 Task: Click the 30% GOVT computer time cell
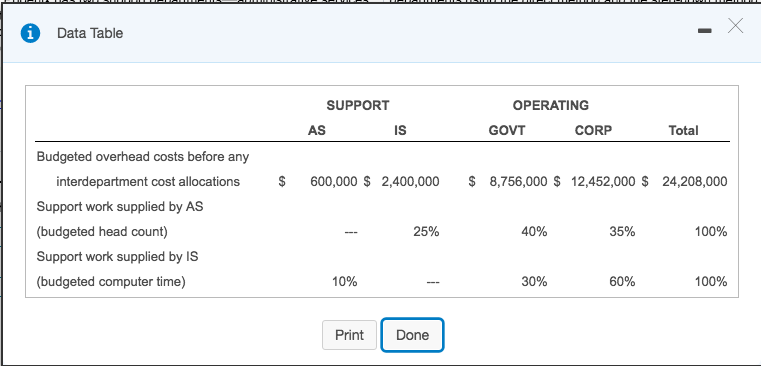click(x=534, y=282)
